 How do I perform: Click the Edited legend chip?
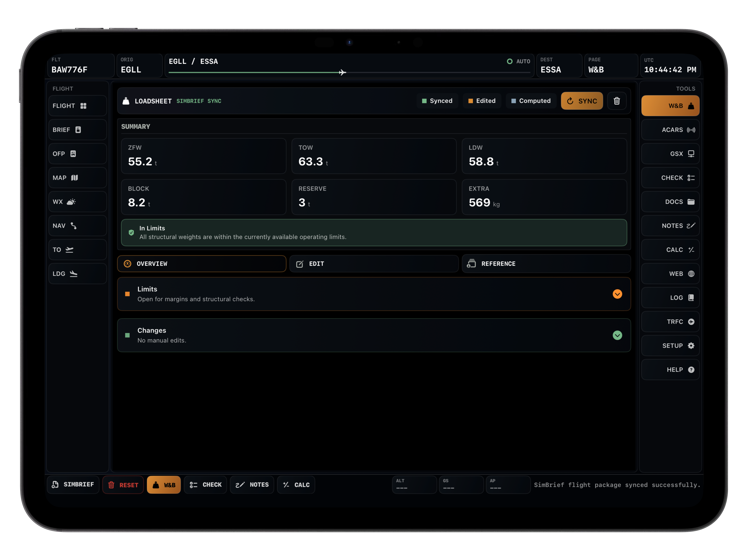tap(482, 101)
